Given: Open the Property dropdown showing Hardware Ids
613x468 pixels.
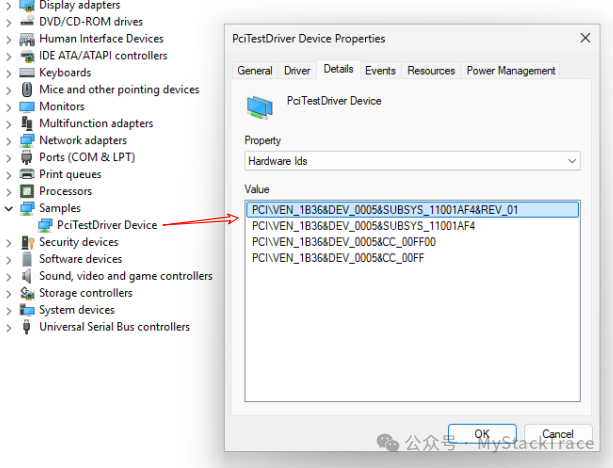Looking at the screenshot, I should tap(412, 161).
